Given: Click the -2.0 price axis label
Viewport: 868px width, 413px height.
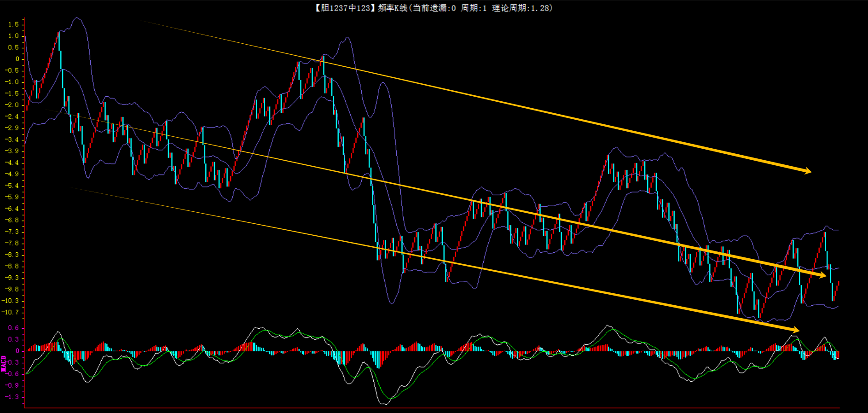Looking at the screenshot, I should (12, 105).
